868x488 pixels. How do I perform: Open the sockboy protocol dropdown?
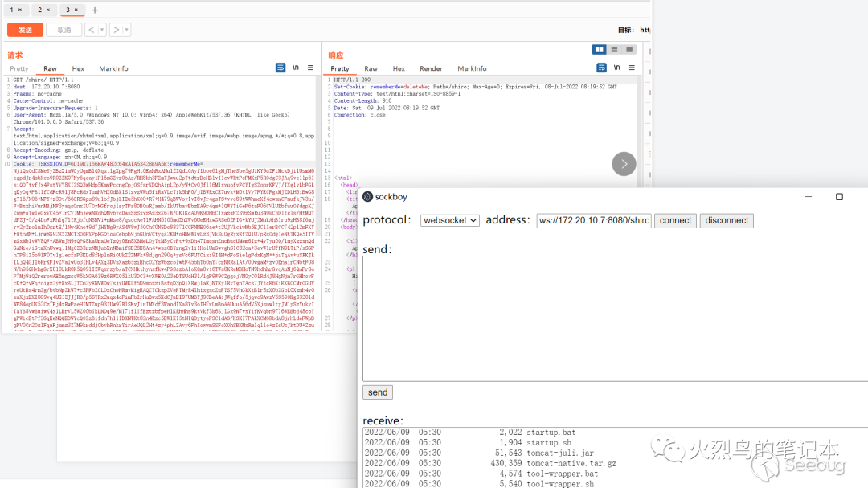449,220
